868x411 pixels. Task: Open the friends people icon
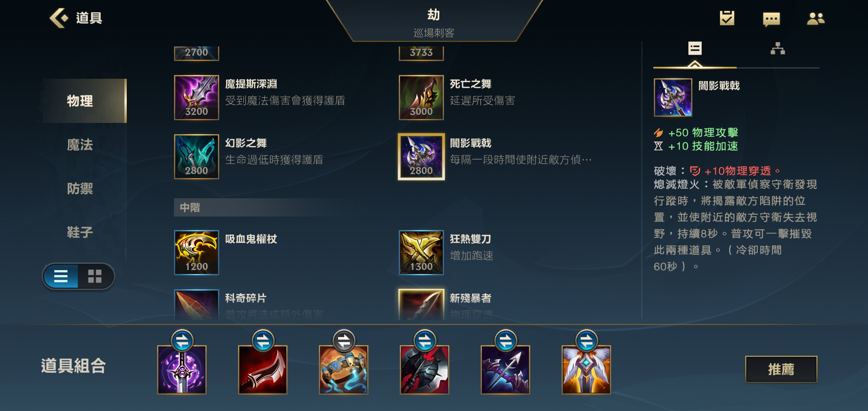(815, 18)
